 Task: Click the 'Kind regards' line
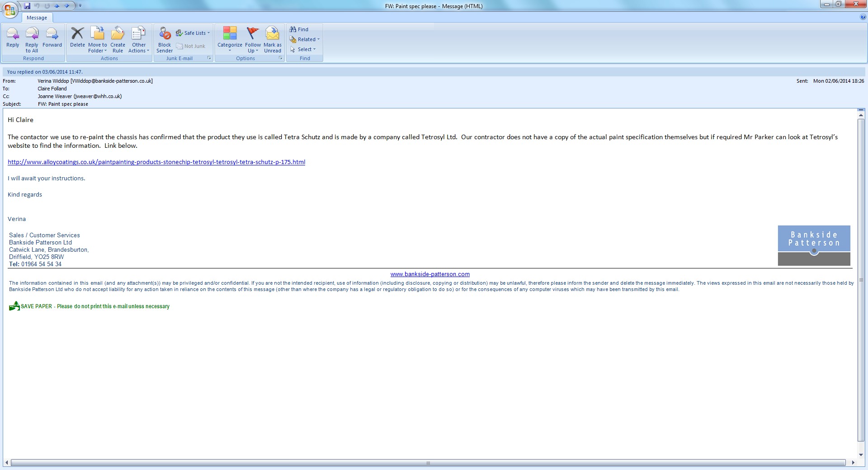25,194
